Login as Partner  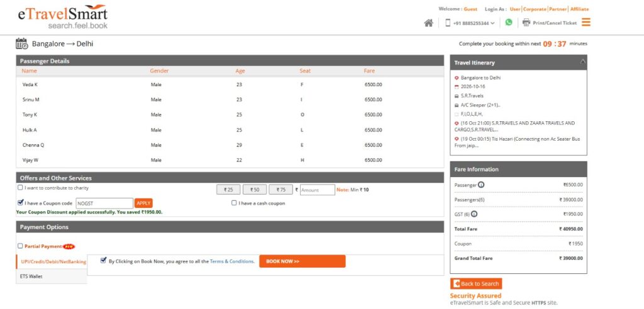[x=558, y=9]
